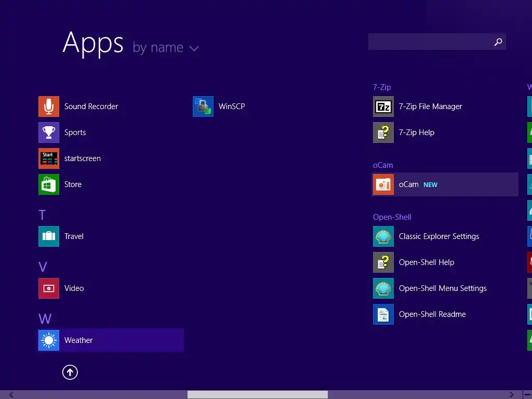Click the search magnifier icon
This screenshot has height=399, width=532.
(x=498, y=42)
